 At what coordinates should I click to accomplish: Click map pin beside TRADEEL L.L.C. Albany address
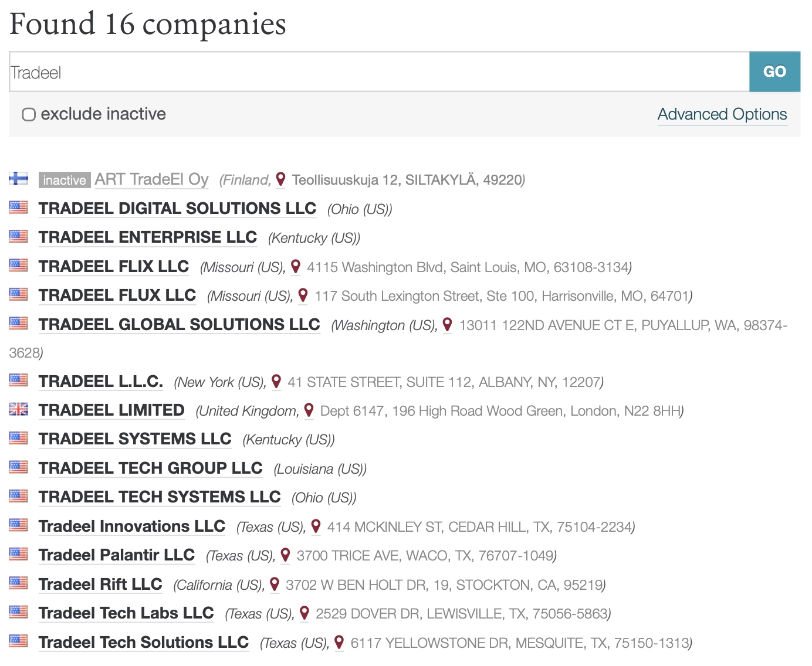[x=276, y=382]
